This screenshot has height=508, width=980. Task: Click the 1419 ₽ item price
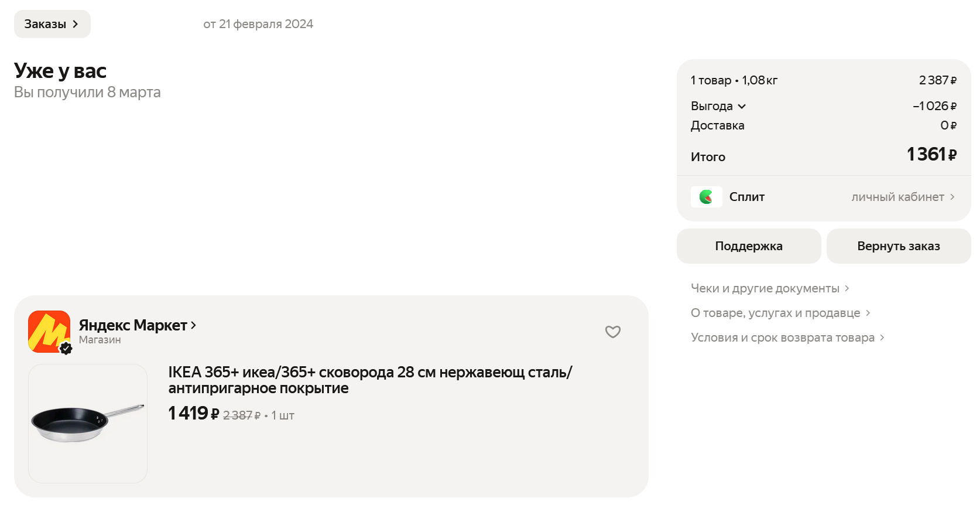coord(193,413)
